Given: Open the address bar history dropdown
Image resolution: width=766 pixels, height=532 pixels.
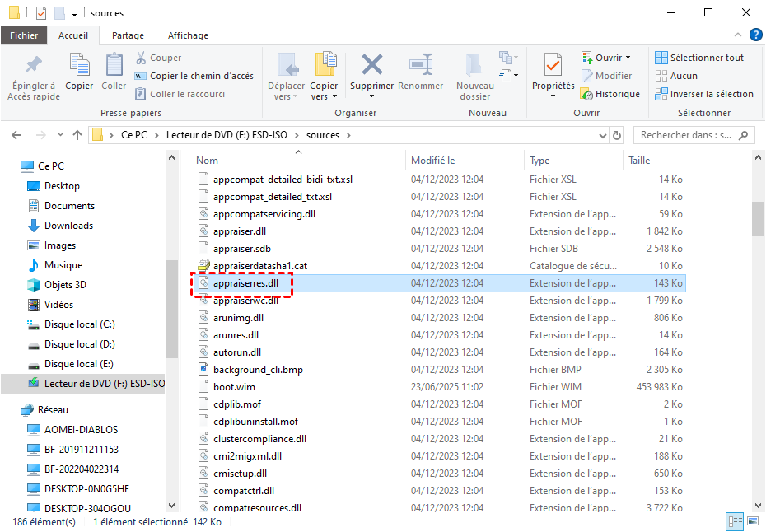Looking at the screenshot, I should [604, 135].
